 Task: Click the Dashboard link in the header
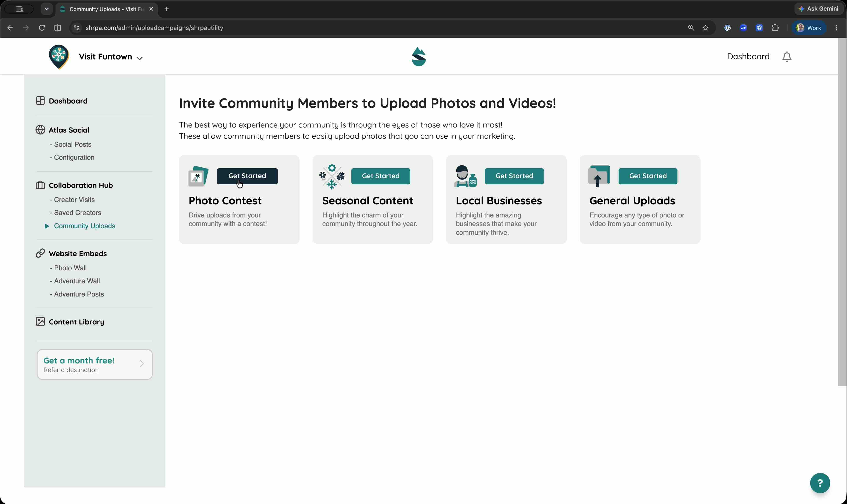tap(748, 56)
